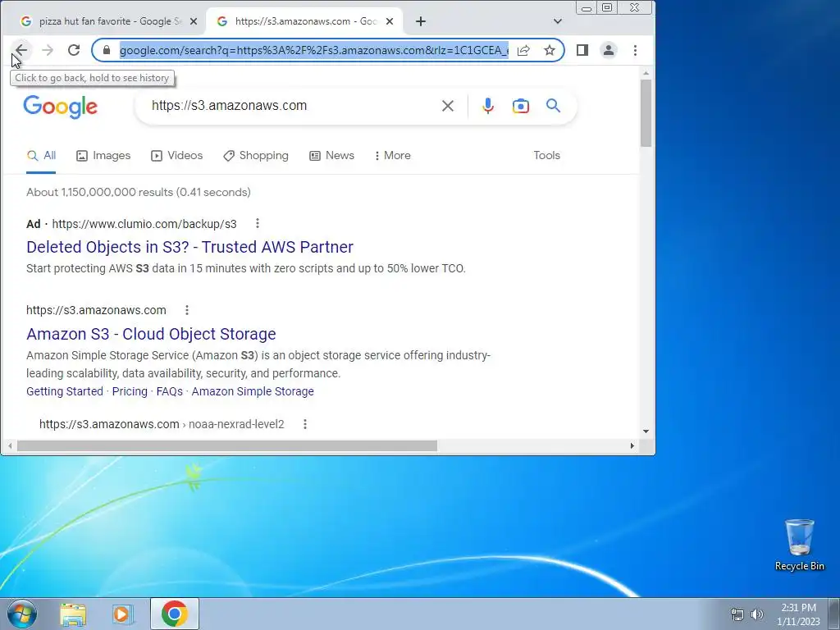Open options for the noaa-nexrad-level2 result
This screenshot has height=630, width=840.
pos(305,424)
